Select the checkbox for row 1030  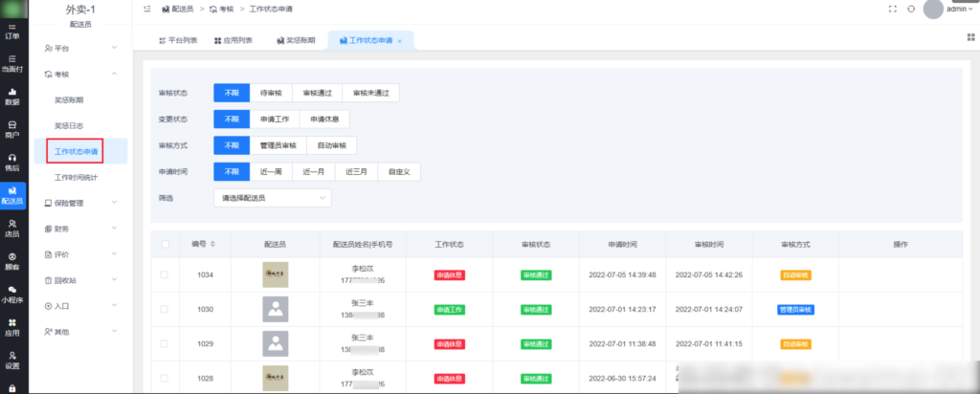click(165, 310)
